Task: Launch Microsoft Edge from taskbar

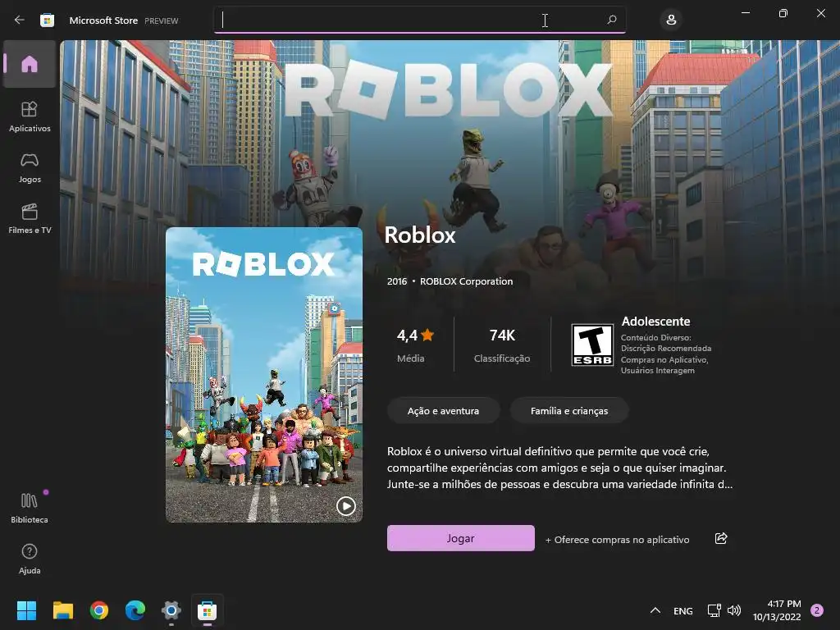Action: (x=135, y=610)
